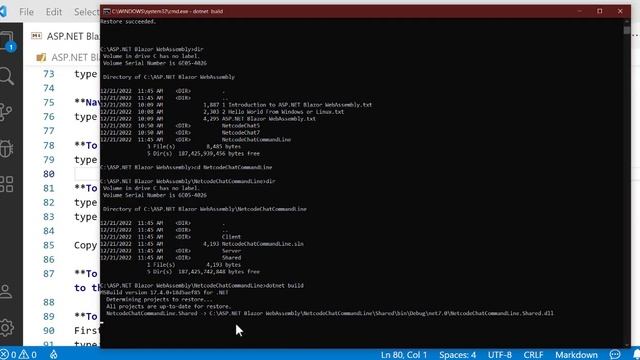
Task: Open the VS Code File menu
Action: point(27,12)
